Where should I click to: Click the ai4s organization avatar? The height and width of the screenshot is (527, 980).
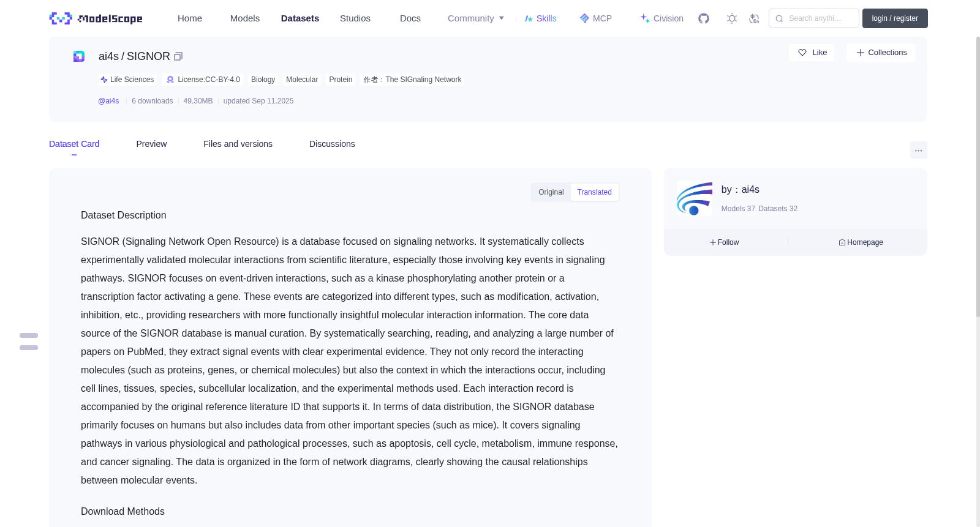click(x=695, y=198)
